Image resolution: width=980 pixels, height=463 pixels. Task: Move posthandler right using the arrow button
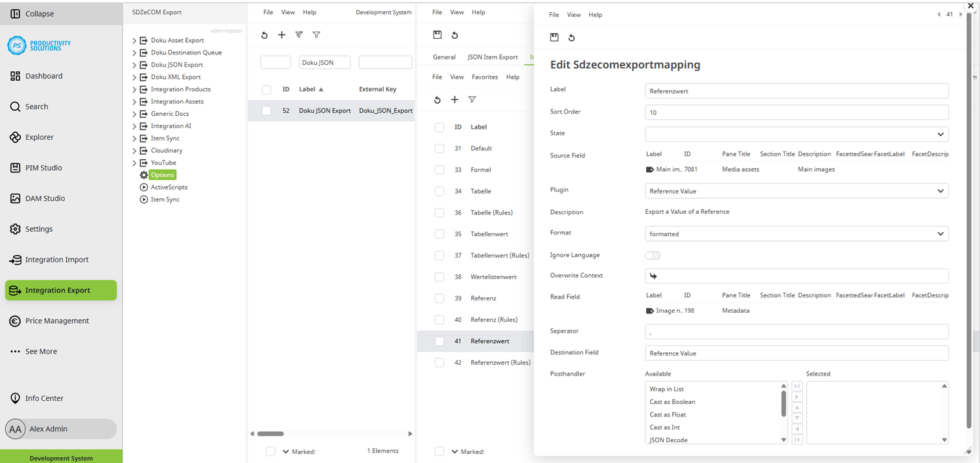coord(797,396)
